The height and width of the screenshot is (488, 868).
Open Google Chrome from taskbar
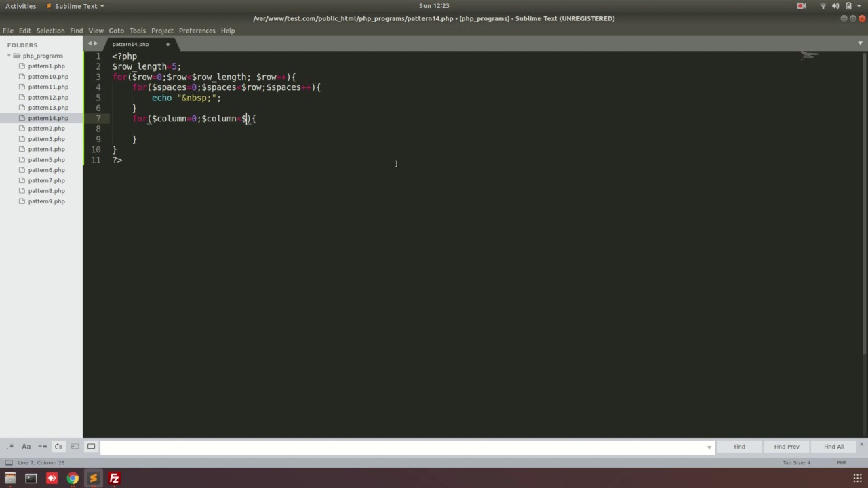[x=73, y=479]
